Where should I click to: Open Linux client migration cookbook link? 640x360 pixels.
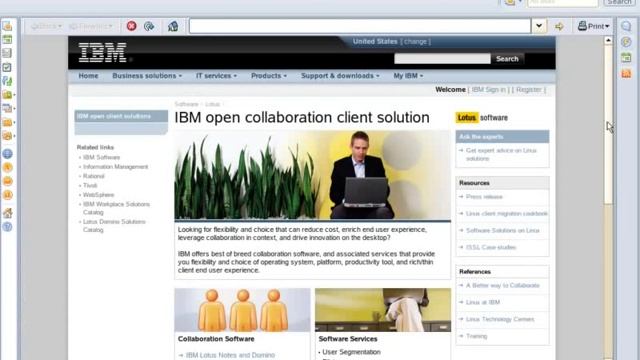507,213
